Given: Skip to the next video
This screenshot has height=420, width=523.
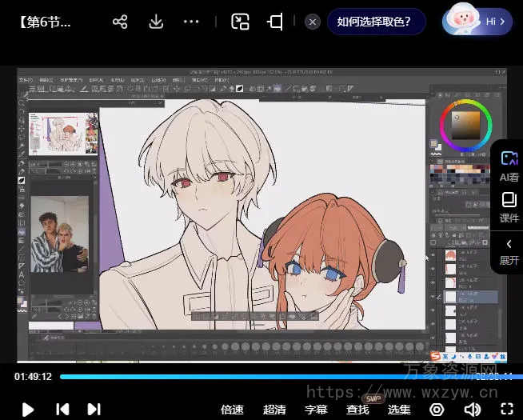Looking at the screenshot, I should [94, 409].
